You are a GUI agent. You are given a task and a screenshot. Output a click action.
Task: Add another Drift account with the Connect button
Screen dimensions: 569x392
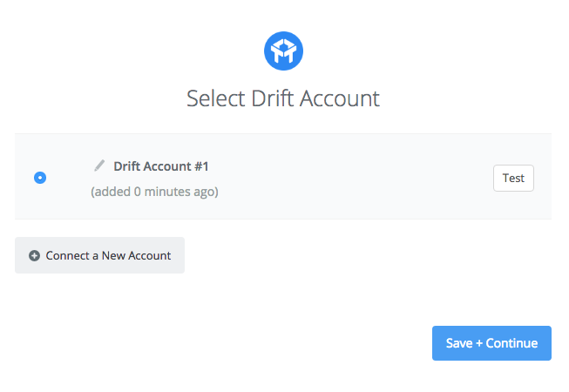click(x=100, y=255)
